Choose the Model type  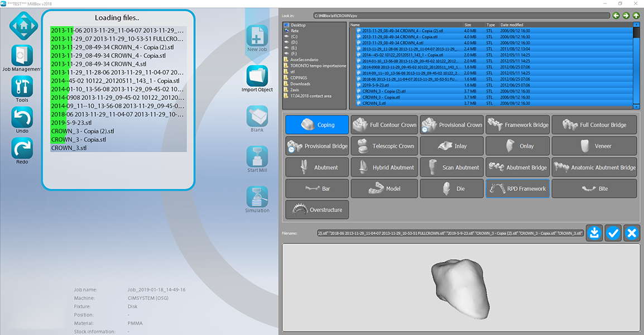pos(385,189)
